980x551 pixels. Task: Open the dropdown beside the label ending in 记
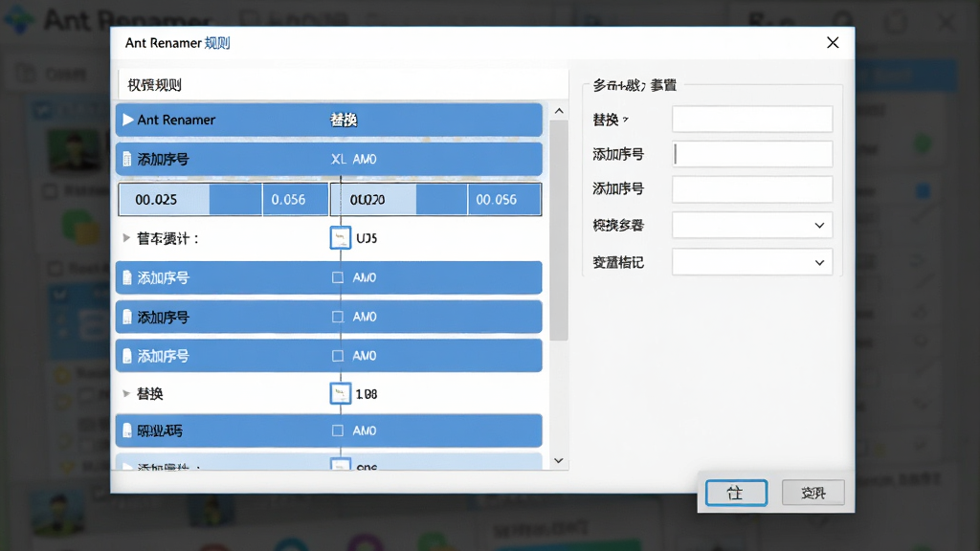click(x=752, y=262)
